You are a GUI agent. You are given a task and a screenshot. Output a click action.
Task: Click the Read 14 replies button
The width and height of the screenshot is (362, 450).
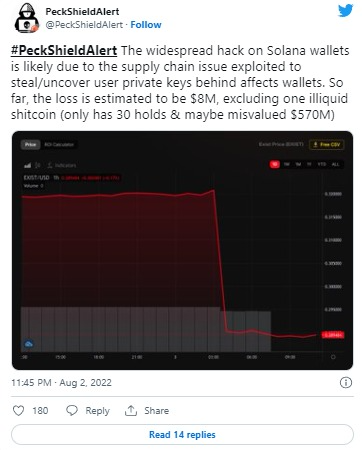[x=182, y=435]
